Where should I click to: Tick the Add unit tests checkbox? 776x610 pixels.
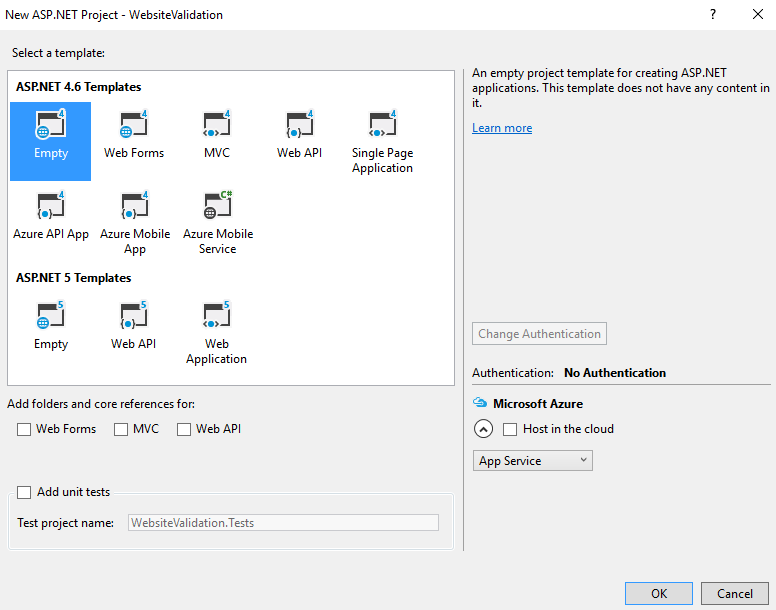coord(24,492)
